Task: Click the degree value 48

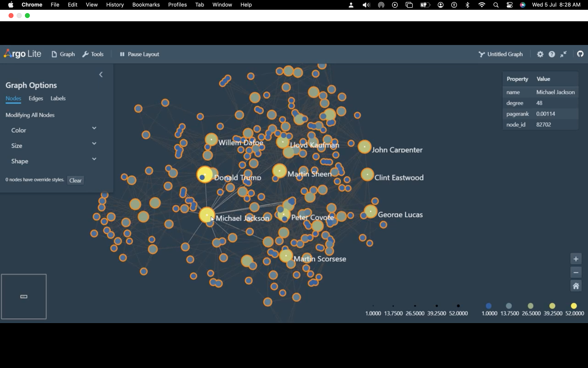Action: tap(539, 103)
